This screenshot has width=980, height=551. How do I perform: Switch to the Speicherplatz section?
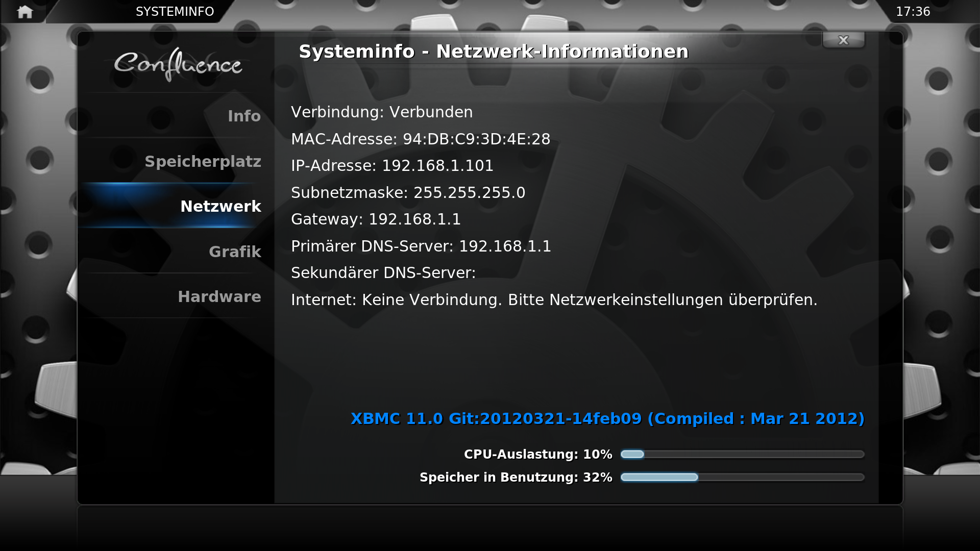(x=203, y=162)
